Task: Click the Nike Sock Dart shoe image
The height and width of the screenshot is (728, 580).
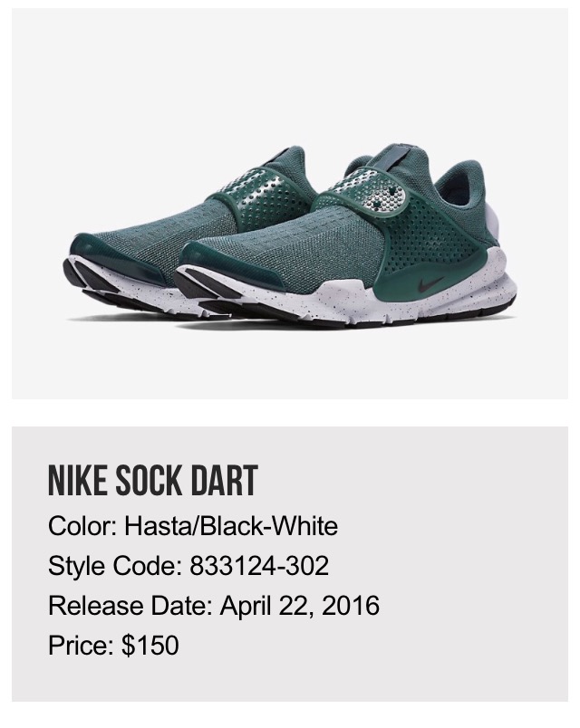Action: coord(290,237)
